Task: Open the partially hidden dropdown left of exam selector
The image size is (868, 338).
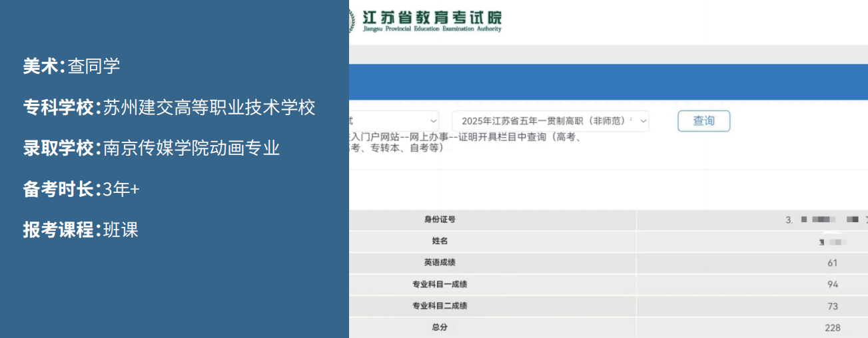Action: [x=394, y=121]
